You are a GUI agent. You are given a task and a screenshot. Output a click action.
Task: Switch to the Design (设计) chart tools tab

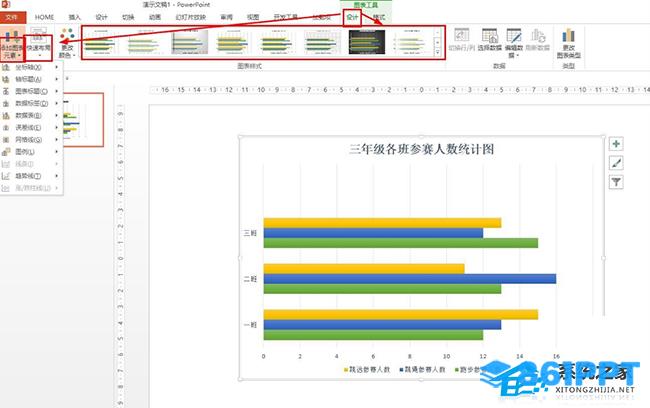click(x=351, y=17)
